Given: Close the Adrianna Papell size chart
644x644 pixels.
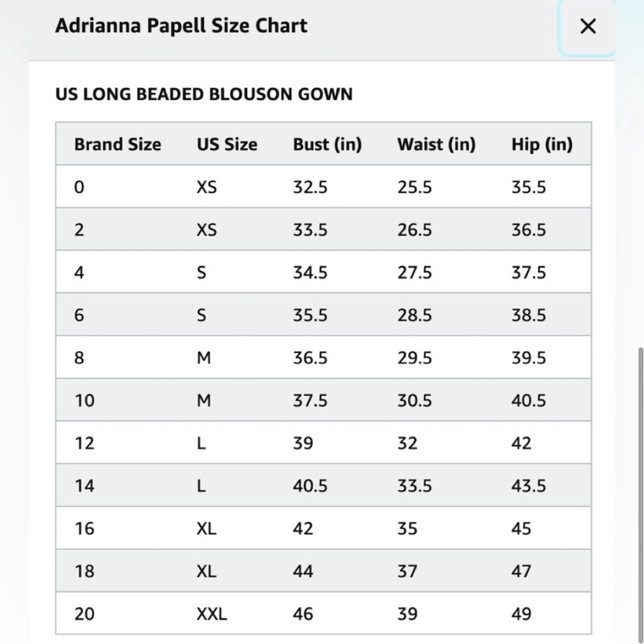Looking at the screenshot, I should tap(587, 26).
